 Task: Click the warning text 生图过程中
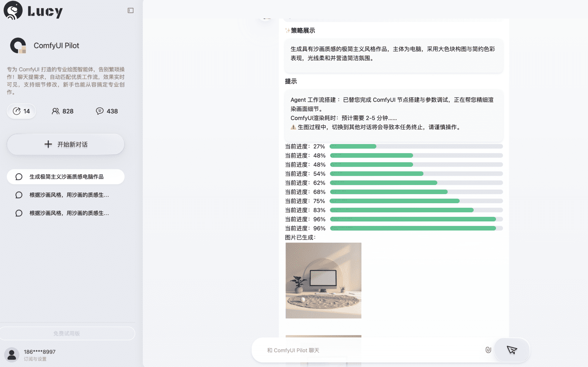tap(380, 127)
